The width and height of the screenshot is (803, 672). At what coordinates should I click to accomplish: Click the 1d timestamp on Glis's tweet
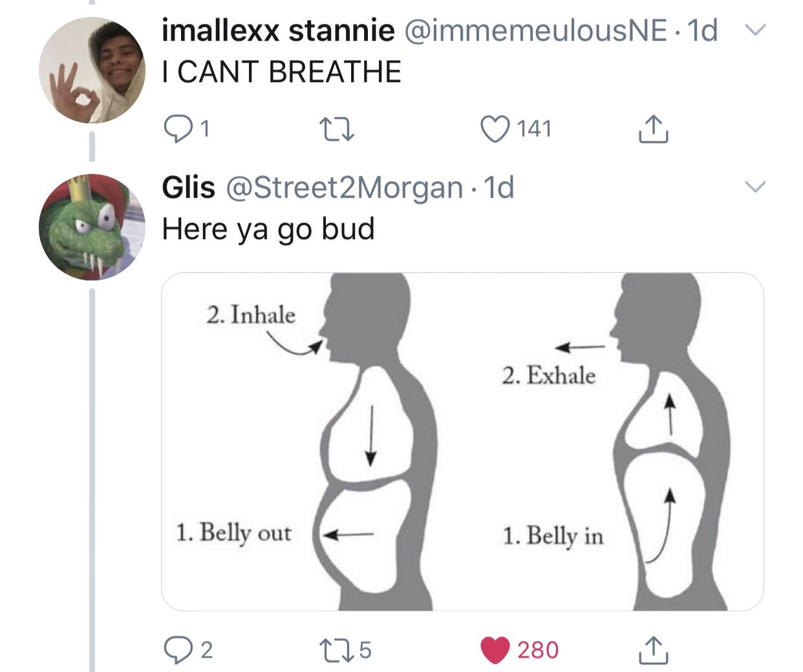point(499,187)
